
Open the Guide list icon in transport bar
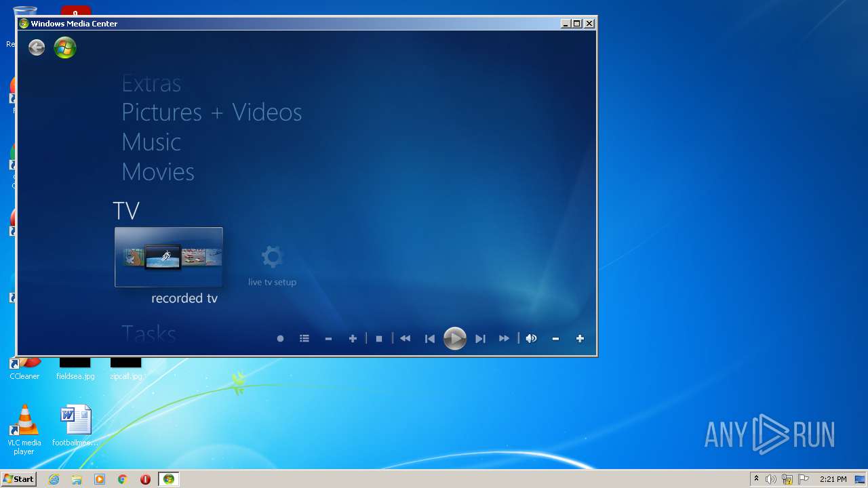pyautogui.click(x=304, y=339)
